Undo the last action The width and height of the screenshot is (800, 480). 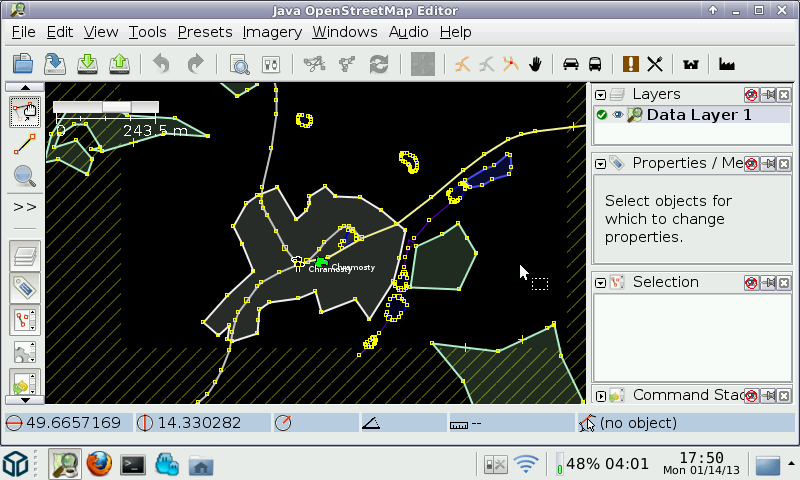[161, 64]
